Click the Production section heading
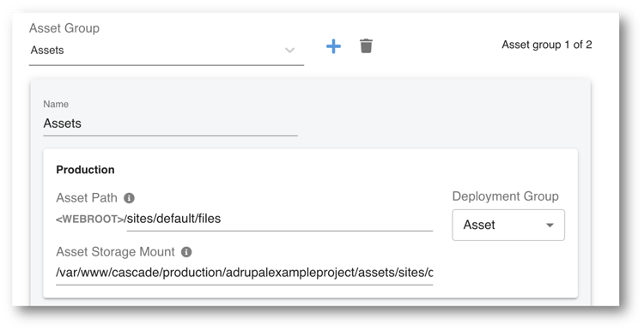The height and width of the screenshot is (331, 644). [x=85, y=170]
